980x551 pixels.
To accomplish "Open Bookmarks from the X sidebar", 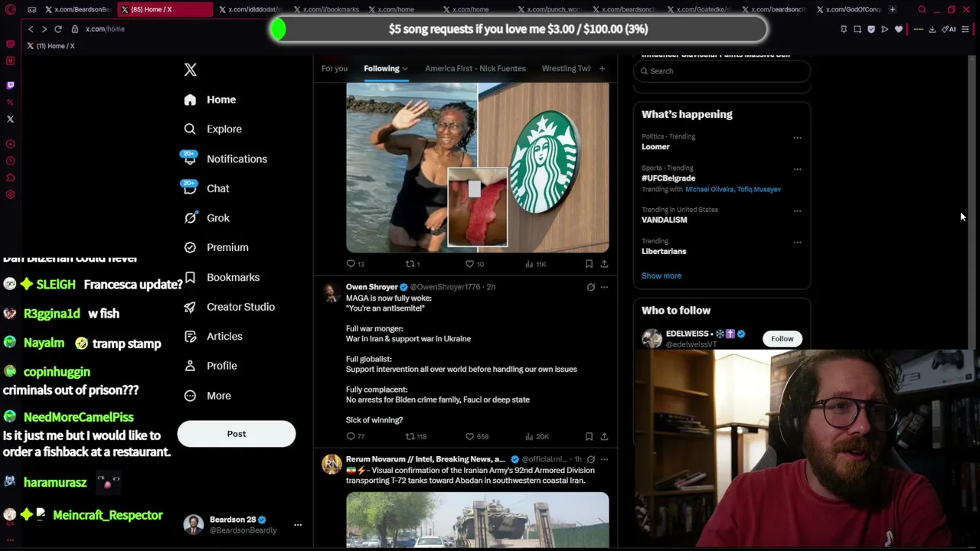I will click(222, 277).
